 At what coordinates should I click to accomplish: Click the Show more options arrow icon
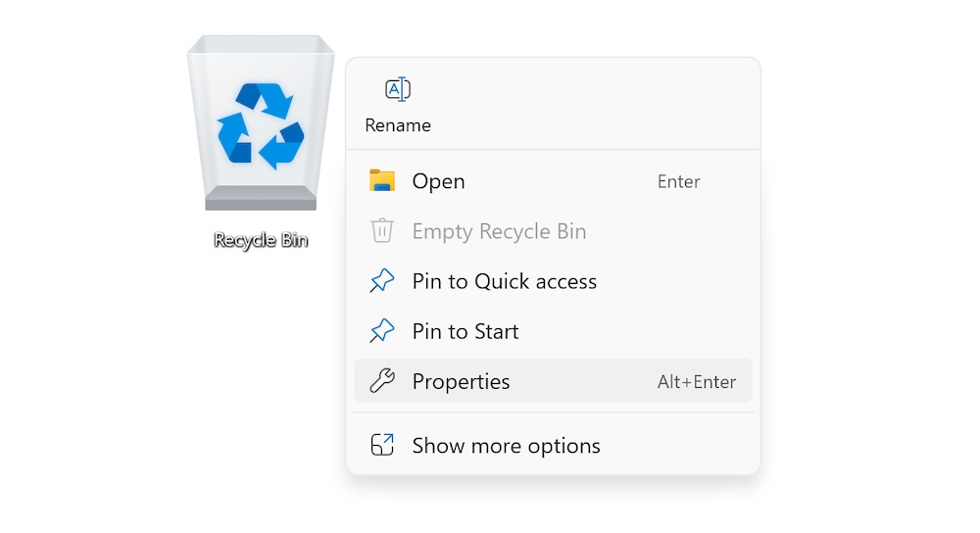(x=381, y=446)
